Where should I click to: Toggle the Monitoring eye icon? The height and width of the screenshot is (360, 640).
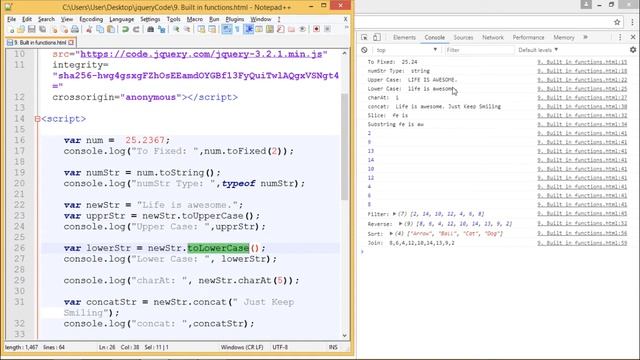[302, 29]
